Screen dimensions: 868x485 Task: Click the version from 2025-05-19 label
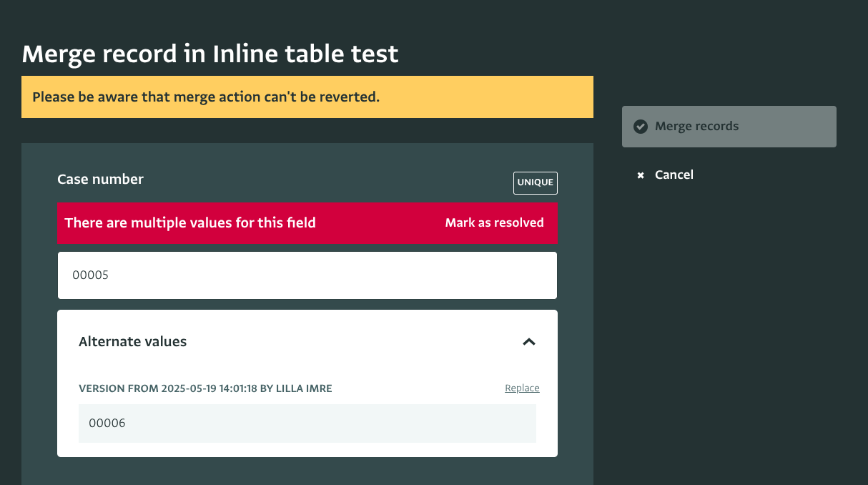205,388
